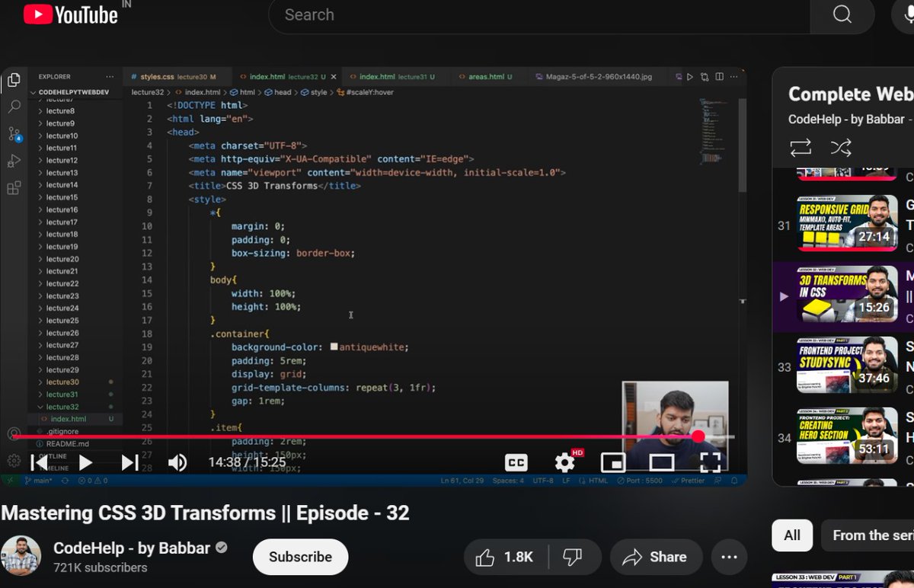Enable miniplayer mode icon
Image resolution: width=914 pixels, height=588 pixels.
click(613, 462)
